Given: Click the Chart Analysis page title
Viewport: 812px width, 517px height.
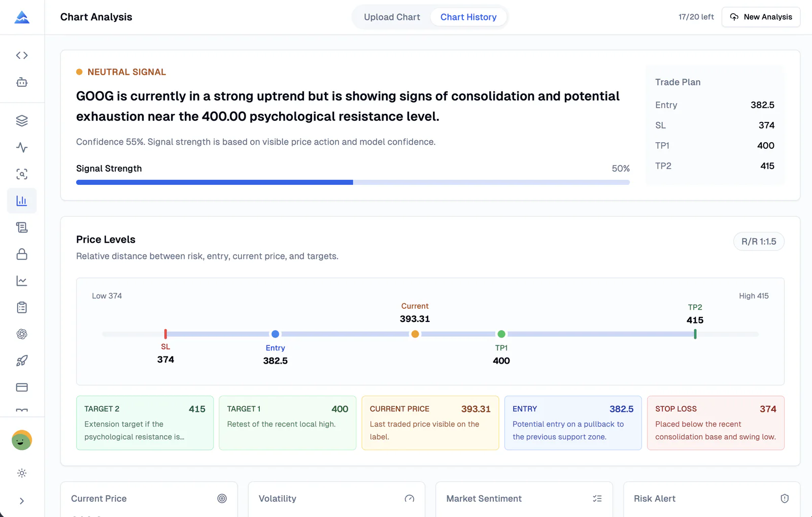Looking at the screenshot, I should pyautogui.click(x=96, y=17).
